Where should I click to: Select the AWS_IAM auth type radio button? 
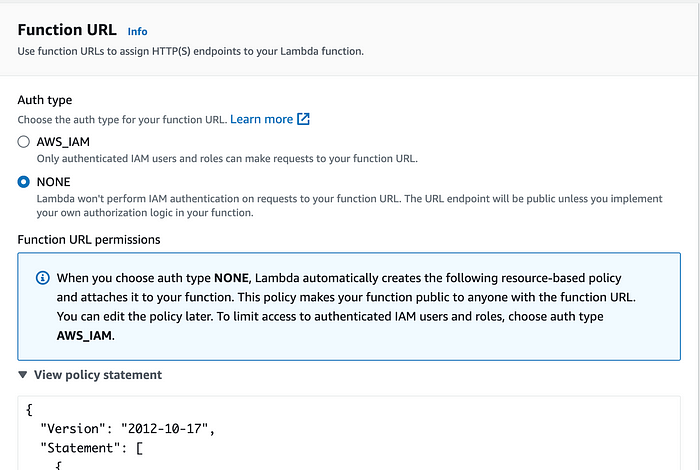click(24, 141)
